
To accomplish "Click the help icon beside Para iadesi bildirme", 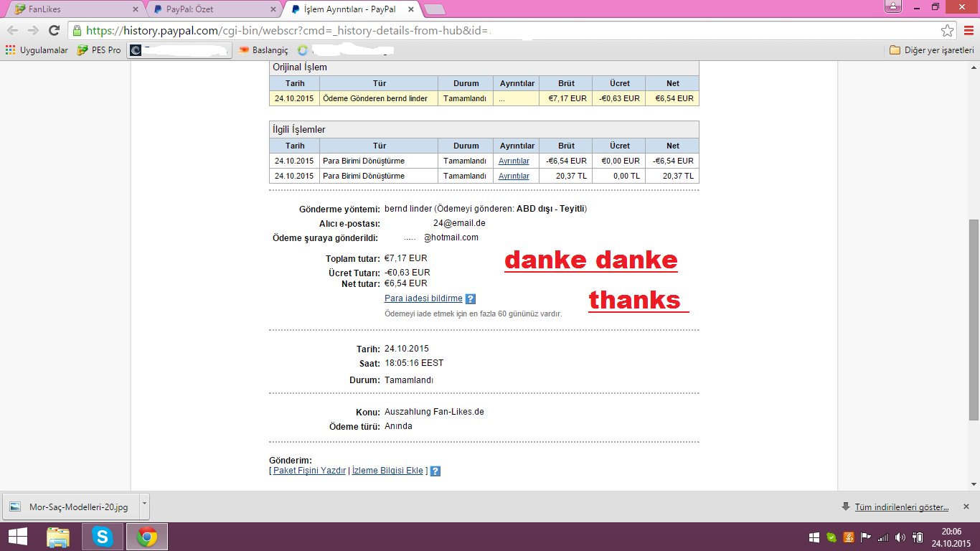I will 471,299.
